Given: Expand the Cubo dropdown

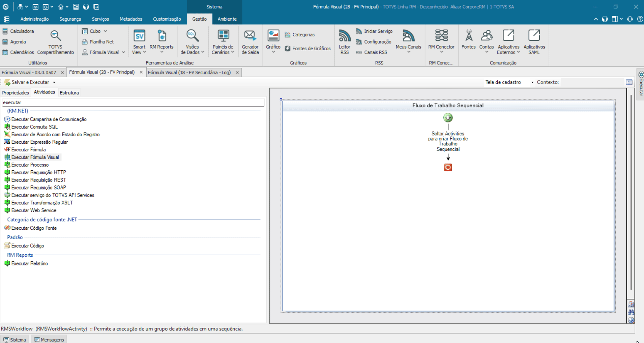Looking at the screenshot, I should pos(106,31).
